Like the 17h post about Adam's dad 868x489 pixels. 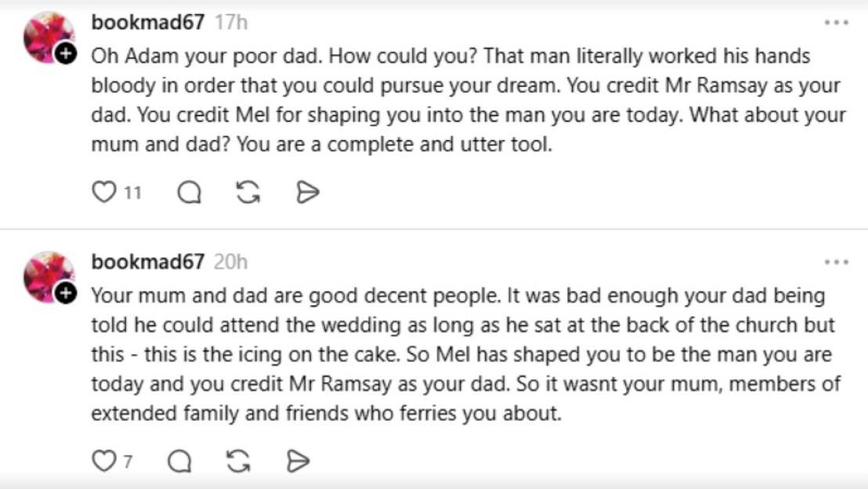click(104, 192)
